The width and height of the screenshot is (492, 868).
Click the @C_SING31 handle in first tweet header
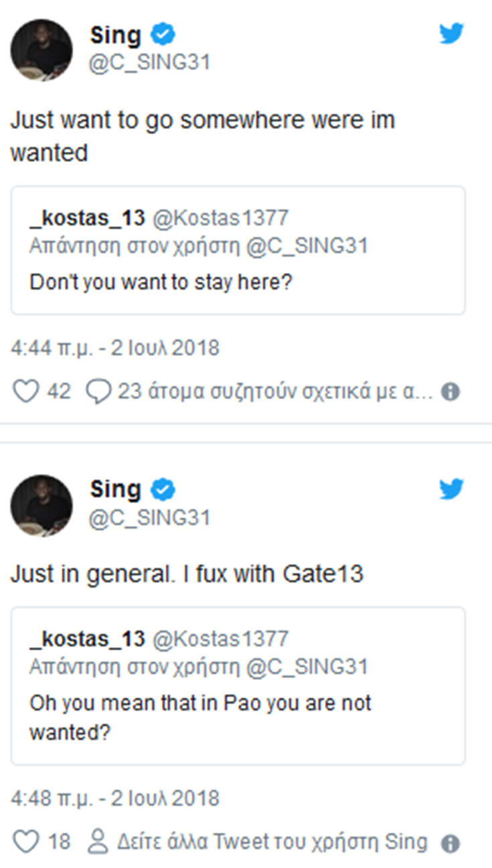[150, 62]
